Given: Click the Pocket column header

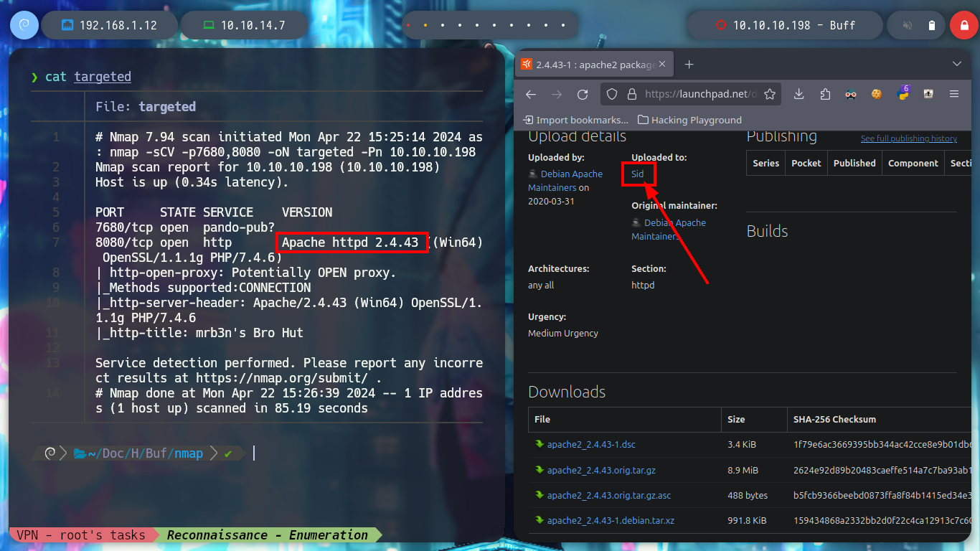Looking at the screenshot, I should (x=806, y=163).
